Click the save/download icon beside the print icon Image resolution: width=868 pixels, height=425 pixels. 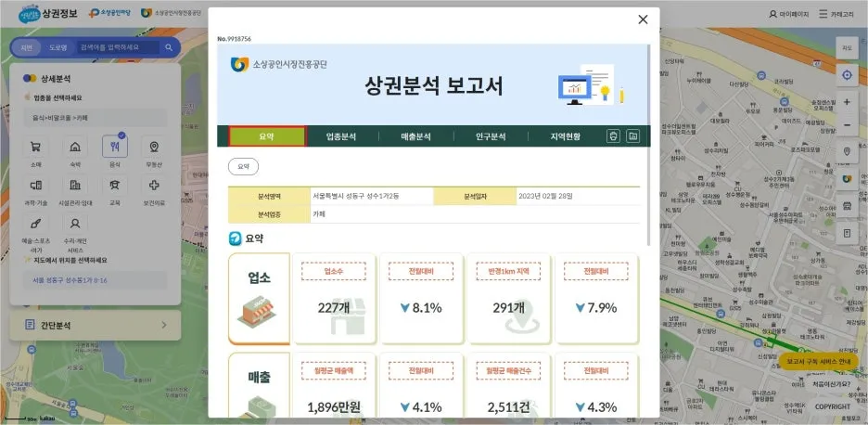tap(632, 136)
